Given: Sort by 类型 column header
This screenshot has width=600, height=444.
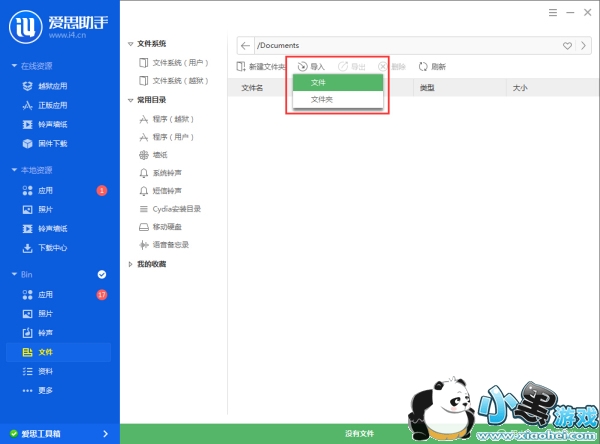Looking at the screenshot, I should click(x=427, y=88).
